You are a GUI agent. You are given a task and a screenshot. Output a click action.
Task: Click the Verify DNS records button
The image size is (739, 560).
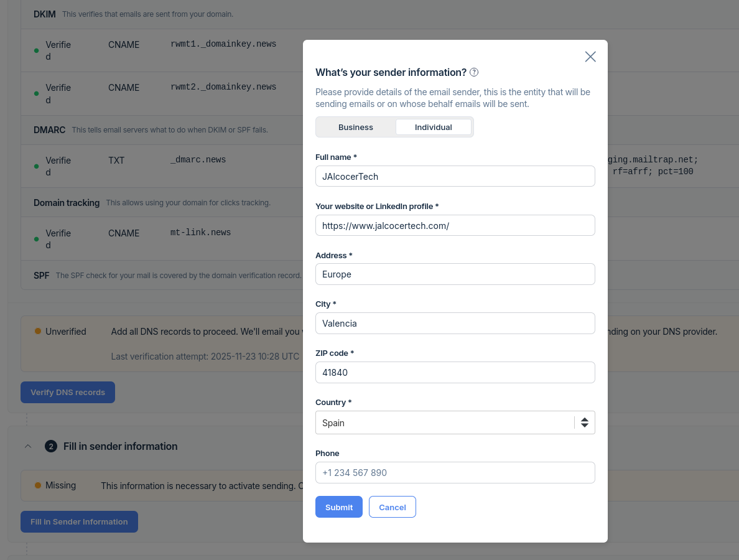click(68, 393)
